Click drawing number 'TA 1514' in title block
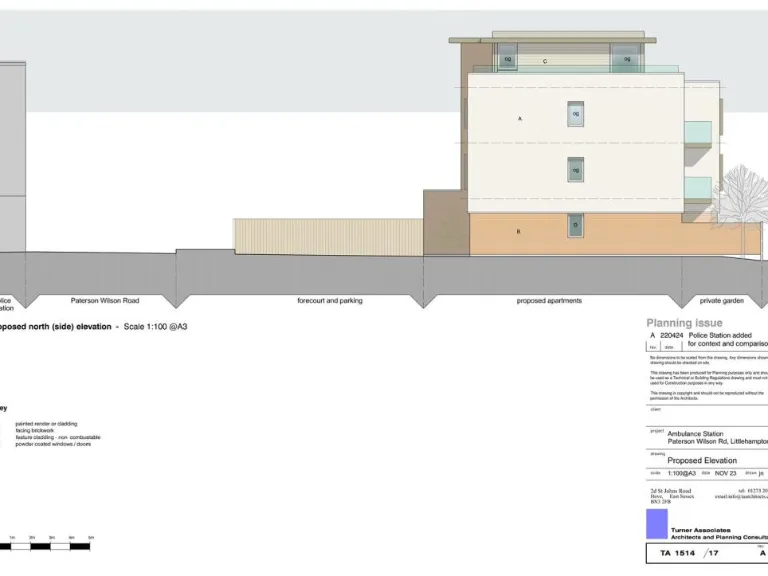This screenshot has width=768, height=576. pyautogui.click(x=677, y=552)
